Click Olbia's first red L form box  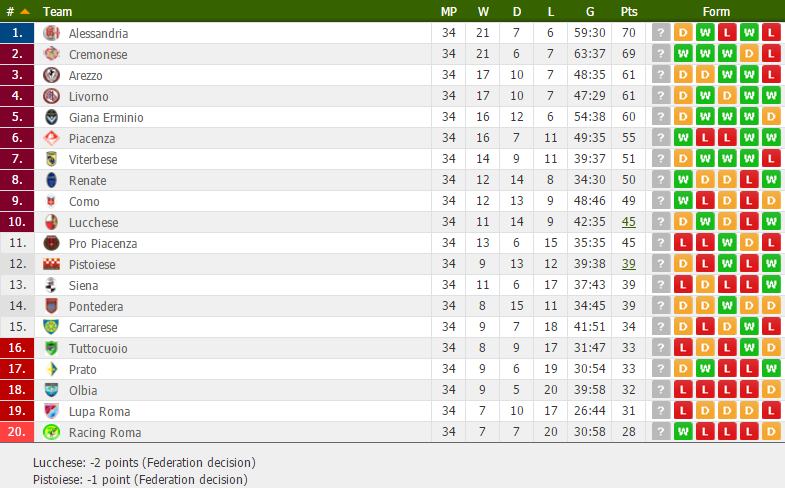(x=683, y=390)
